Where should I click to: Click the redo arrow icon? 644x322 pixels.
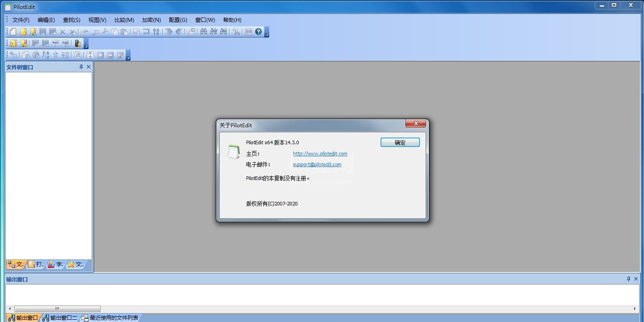95,32
